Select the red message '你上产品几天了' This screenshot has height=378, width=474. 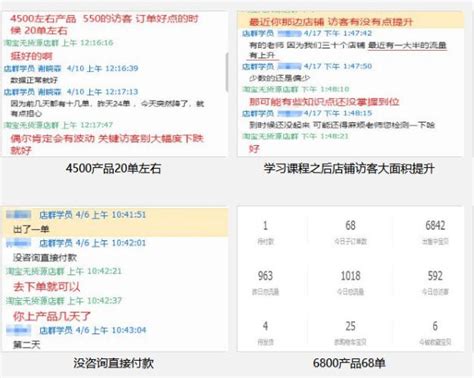[52, 316]
